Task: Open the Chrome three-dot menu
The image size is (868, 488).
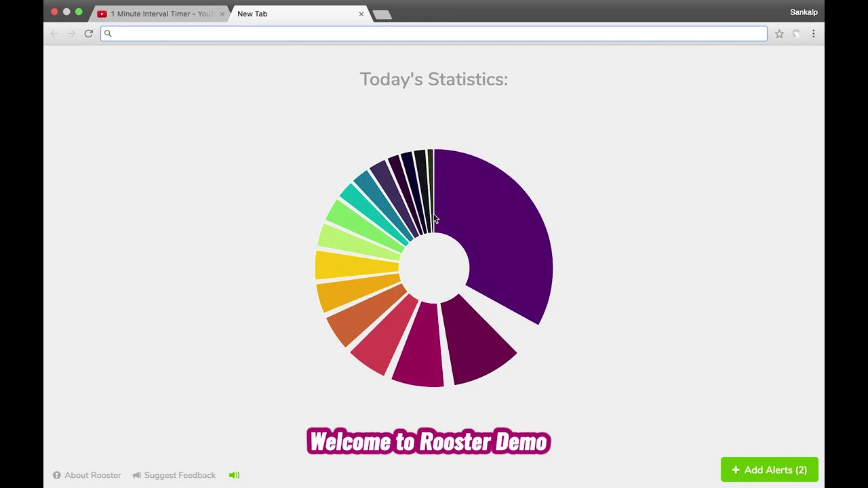Action: point(813,33)
